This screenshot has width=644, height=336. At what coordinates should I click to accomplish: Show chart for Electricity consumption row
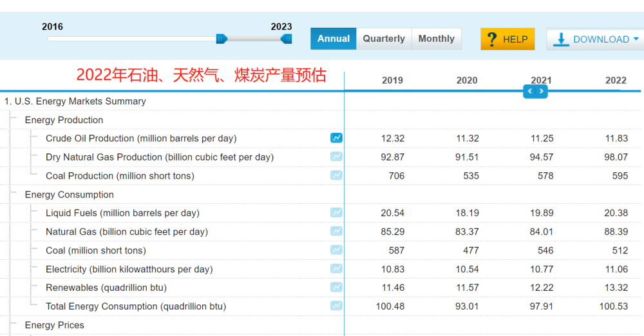pos(336,269)
